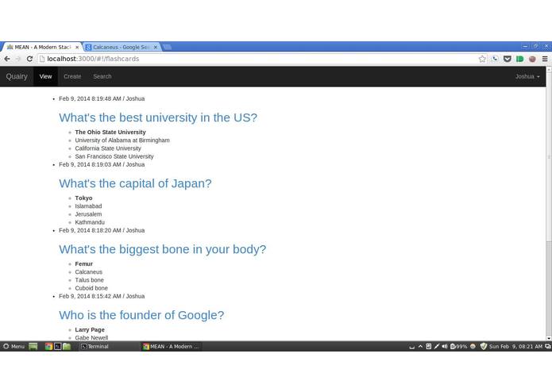Click the volume speaker icon in the tray

[445, 346]
